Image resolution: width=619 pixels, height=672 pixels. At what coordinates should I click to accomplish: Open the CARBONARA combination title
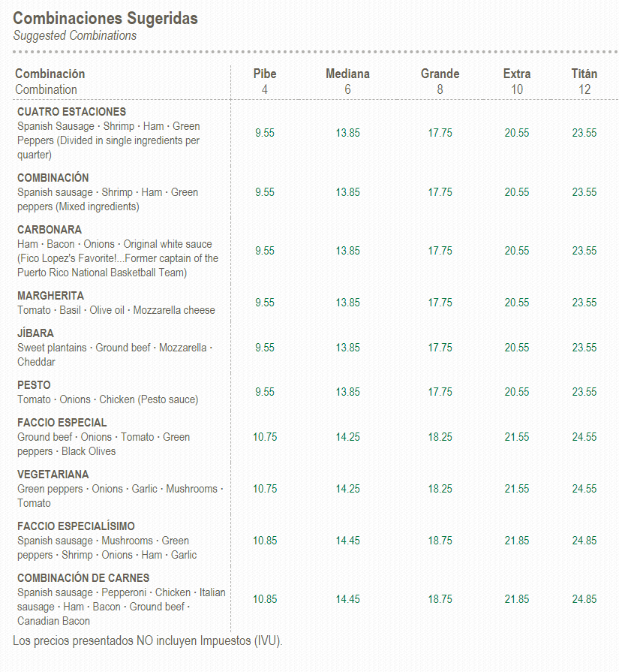pos(50,230)
